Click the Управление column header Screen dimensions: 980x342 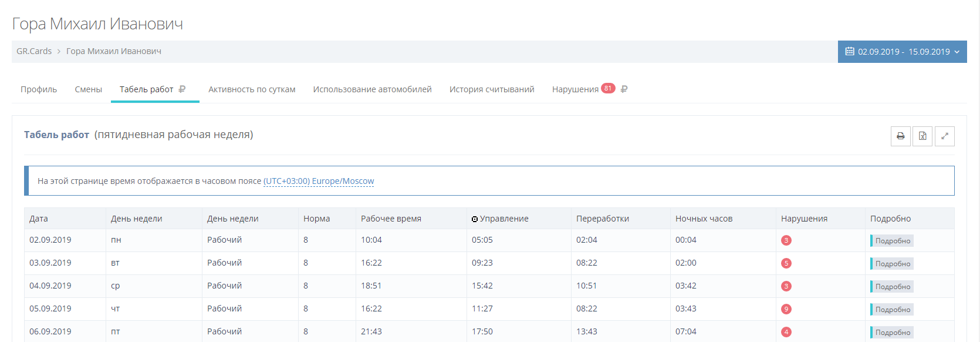tap(503, 219)
